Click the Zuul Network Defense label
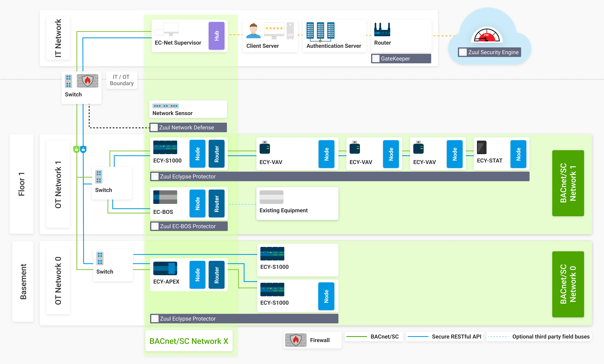The image size is (604, 364). click(188, 127)
